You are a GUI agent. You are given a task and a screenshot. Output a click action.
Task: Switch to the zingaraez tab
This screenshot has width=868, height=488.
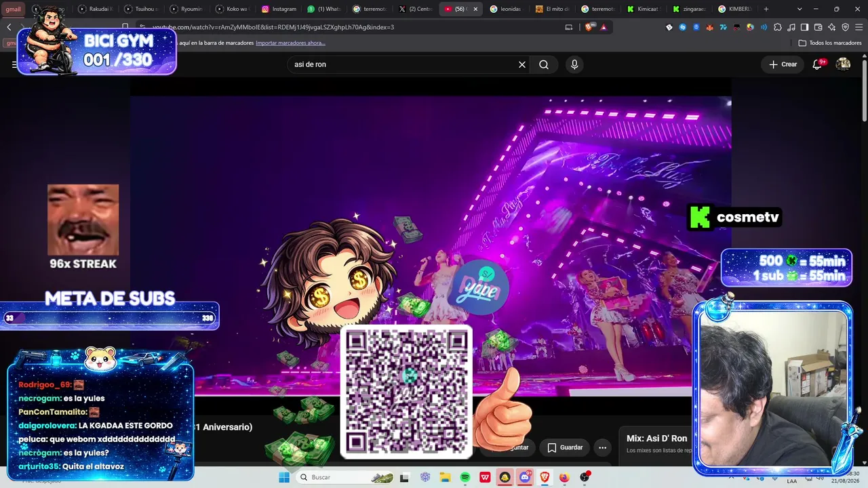pyautogui.click(x=690, y=9)
